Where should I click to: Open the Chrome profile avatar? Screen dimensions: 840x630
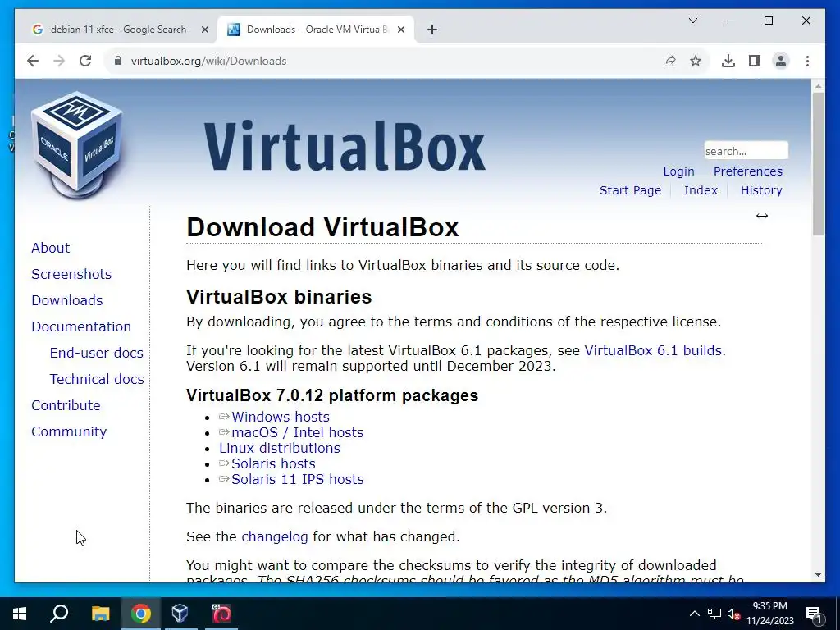[x=781, y=61]
